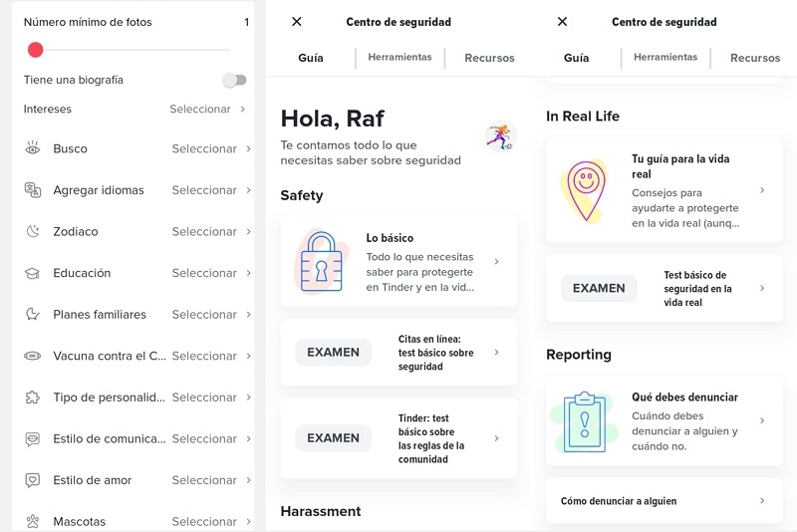The width and height of the screenshot is (797, 532).
Task: Open the Planes familiares Seleccionar chevron
Action: pyautogui.click(x=248, y=315)
